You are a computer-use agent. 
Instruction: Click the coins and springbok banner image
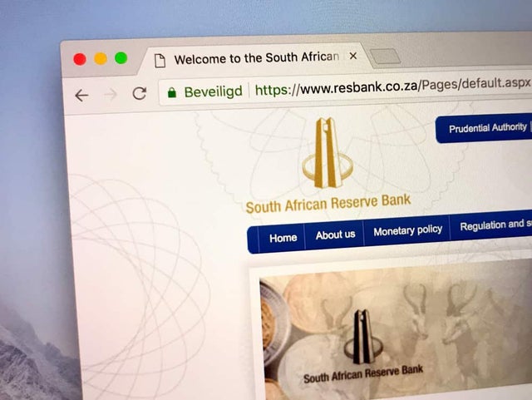(396, 329)
